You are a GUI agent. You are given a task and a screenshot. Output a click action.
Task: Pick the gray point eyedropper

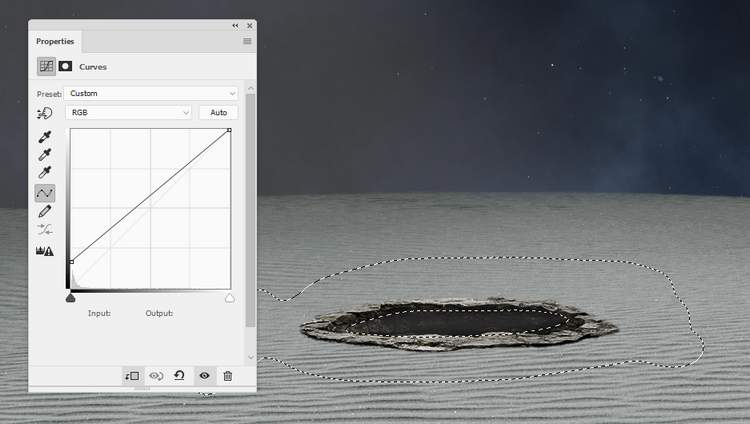(45, 155)
